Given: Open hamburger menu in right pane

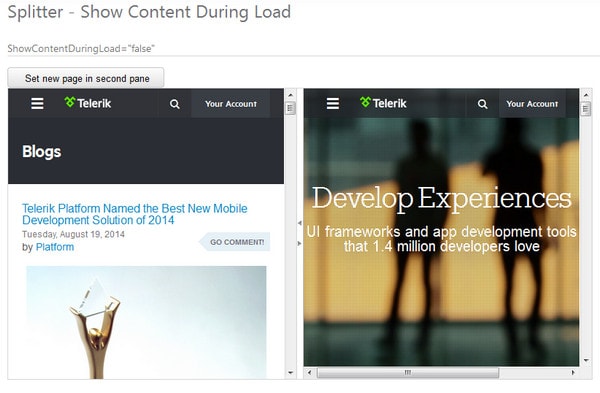Looking at the screenshot, I should [x=333, y=103].
